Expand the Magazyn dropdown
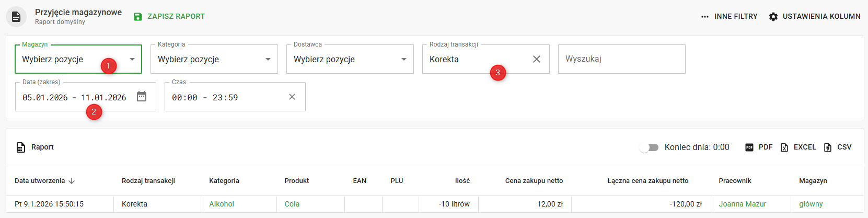The image size is (868, 218). click(x=132, y=59)
